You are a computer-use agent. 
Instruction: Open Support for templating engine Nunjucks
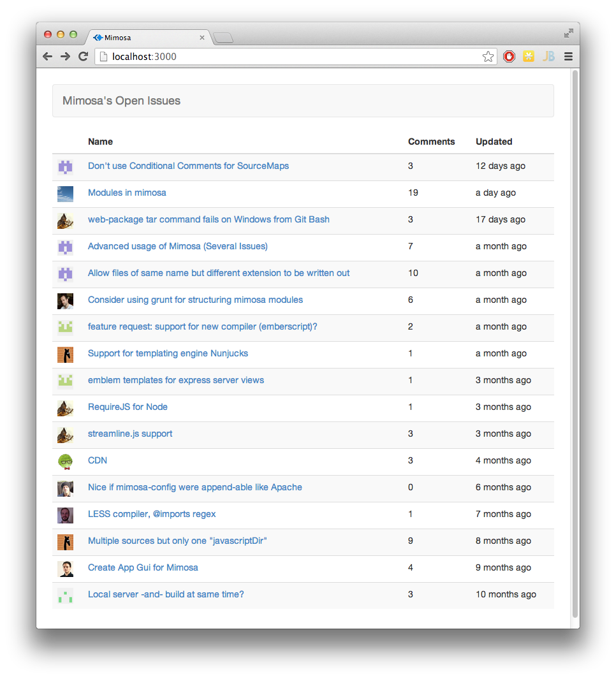point(168,353)
